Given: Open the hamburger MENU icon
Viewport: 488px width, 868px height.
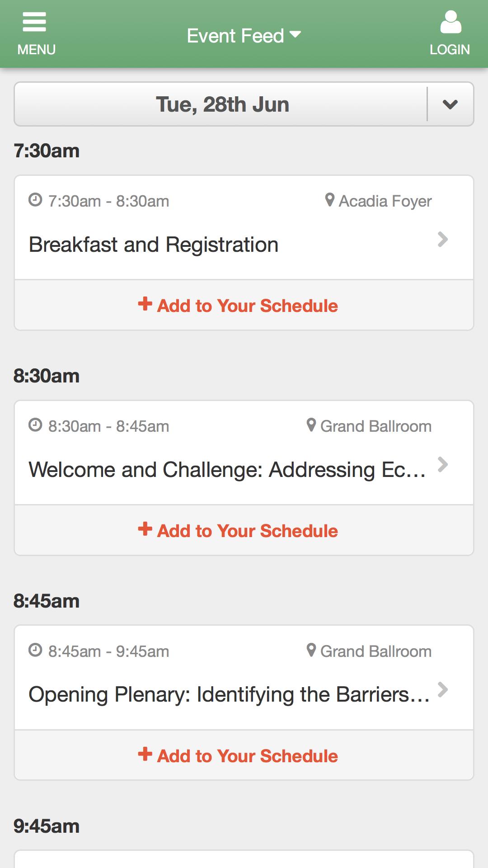Looking at the screenshot, I should [34, 22].
